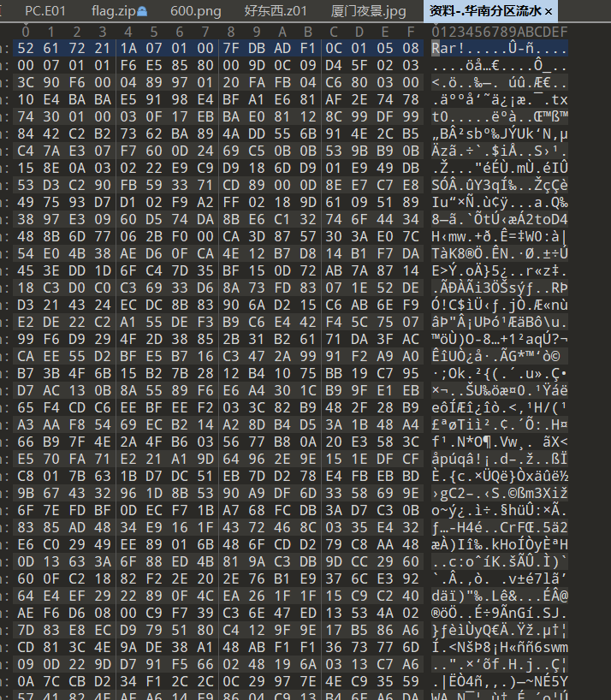The width and height of the screenshot is (611, 700).
Task: Click the hex column header 8
Action: (231, 32)
